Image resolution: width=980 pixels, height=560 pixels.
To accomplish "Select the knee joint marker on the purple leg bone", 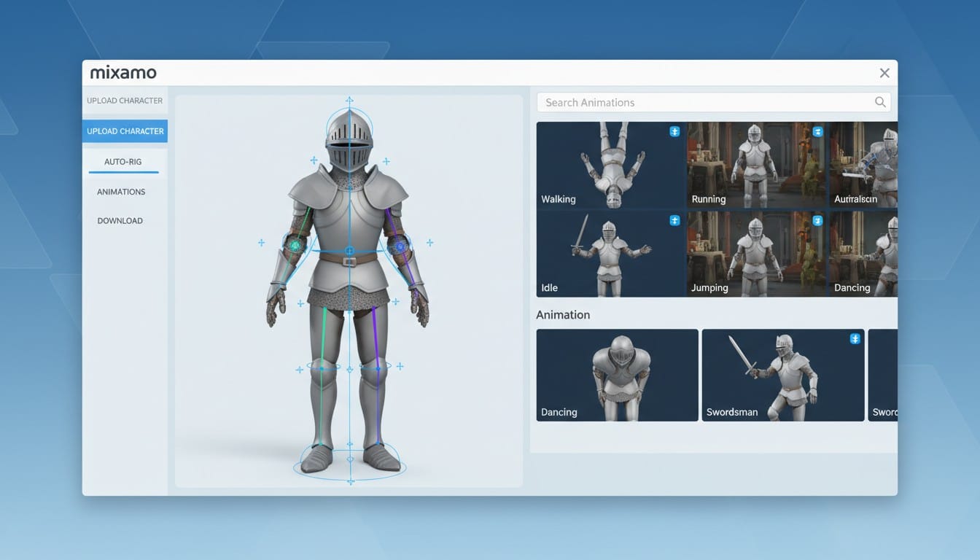I will coord(378,369).
